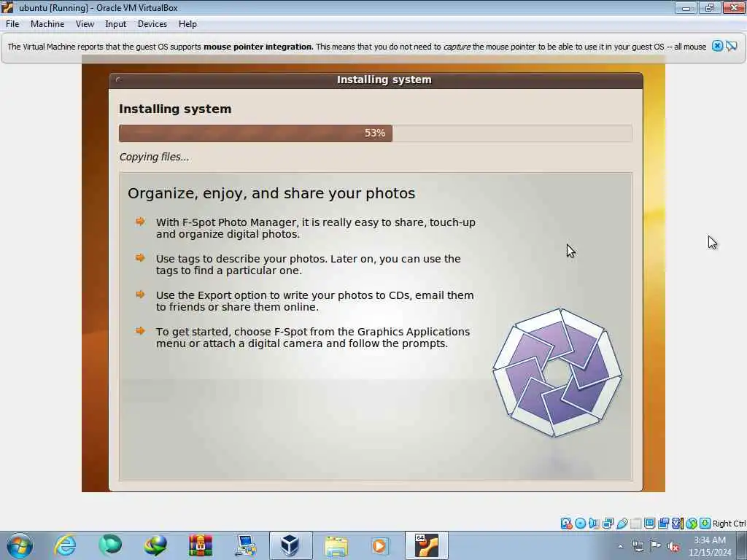The width and height of the screenshot is (747, 560).
Task: Click the optical disk status icon
Action: pos(580,524)
